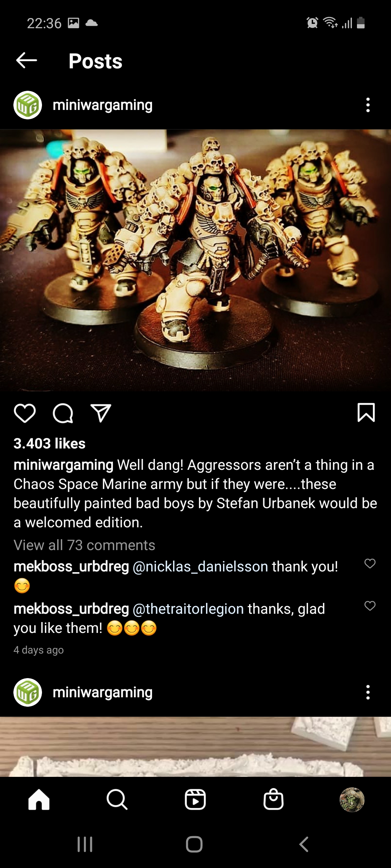The height and width of the screenshot is (868, 391).
Task: View all 73 comments
Action: [84, 545]
